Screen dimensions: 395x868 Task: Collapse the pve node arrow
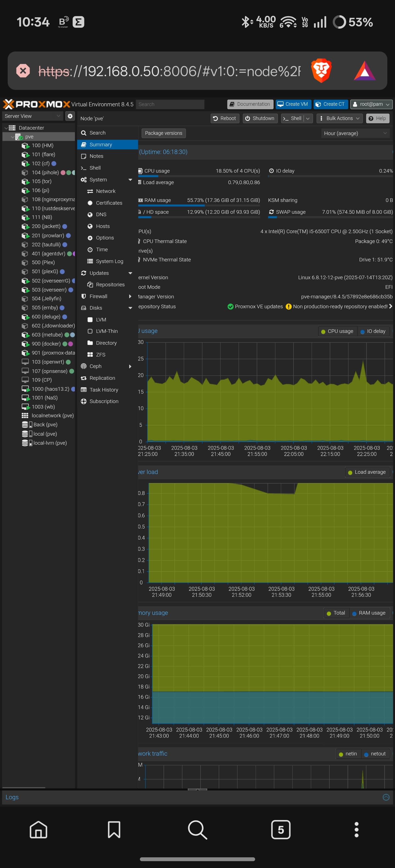[12, 137]
